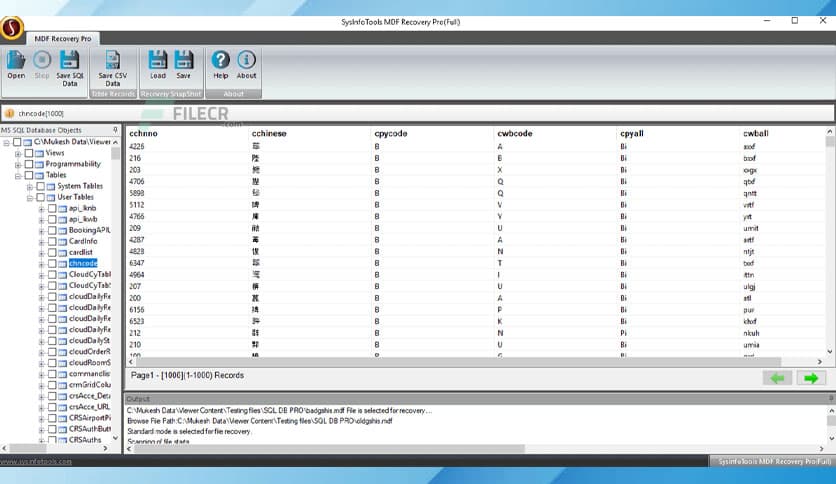836x484 pixels.
Task: Tick the api_lkwb table checkbox
Action: [x=52, y=219]
